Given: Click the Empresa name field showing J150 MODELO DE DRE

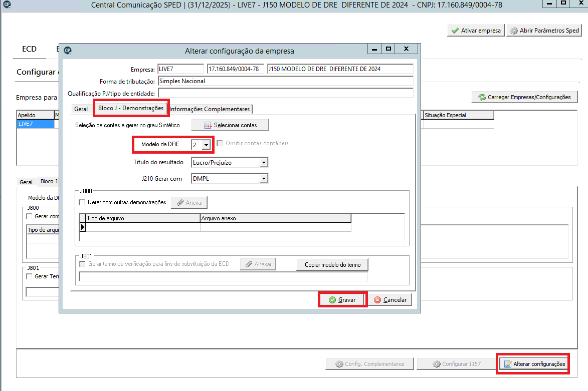Looking at the screenshot, I should coord(340,69).
